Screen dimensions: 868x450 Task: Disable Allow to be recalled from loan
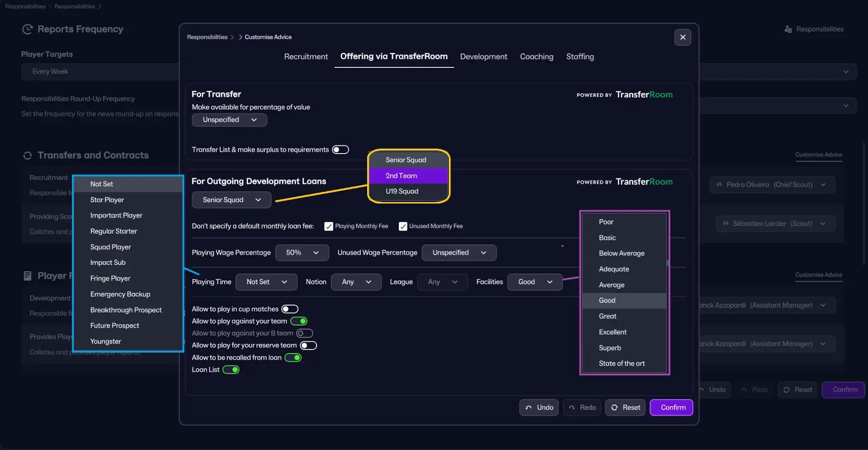tap(293, 358)
